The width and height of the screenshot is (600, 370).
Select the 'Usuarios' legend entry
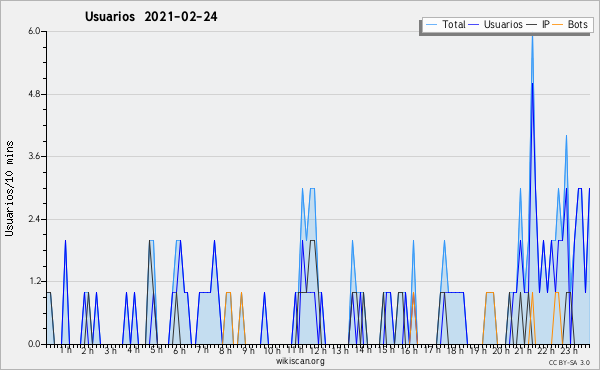click(503, 24)
